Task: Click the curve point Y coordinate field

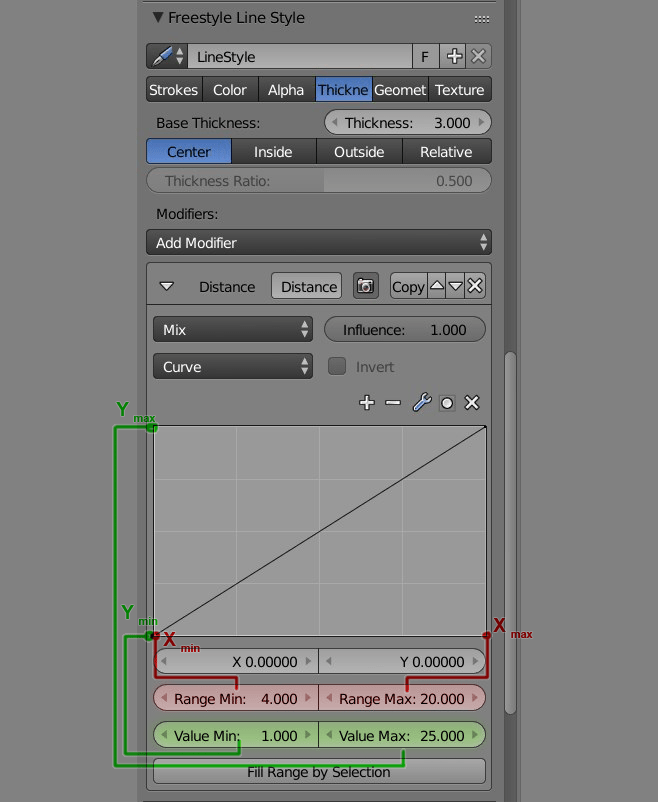Action: 402,661
